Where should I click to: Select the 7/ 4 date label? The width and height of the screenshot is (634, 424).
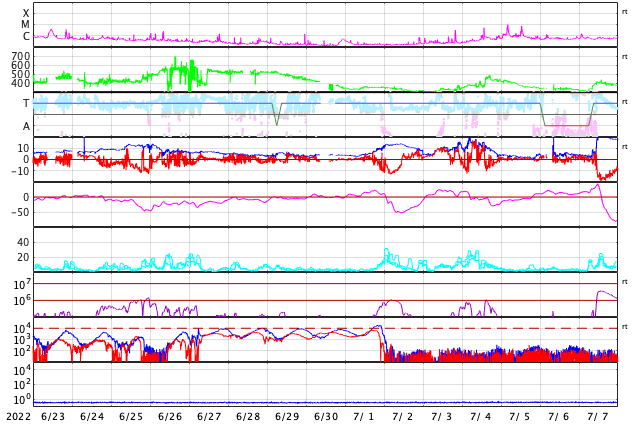coord(481,417)
